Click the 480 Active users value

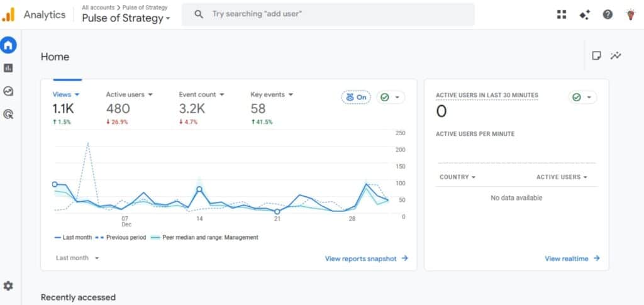pos(118,109)
